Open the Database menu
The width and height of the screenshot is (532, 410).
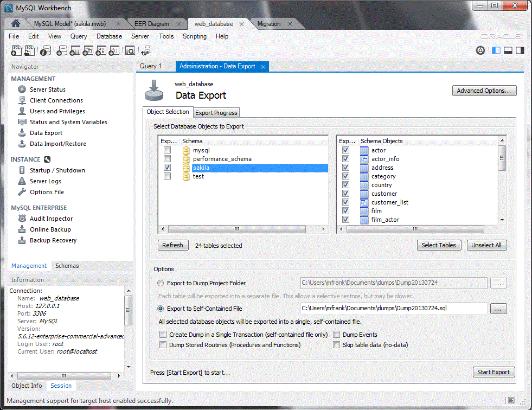click(109, 36)
